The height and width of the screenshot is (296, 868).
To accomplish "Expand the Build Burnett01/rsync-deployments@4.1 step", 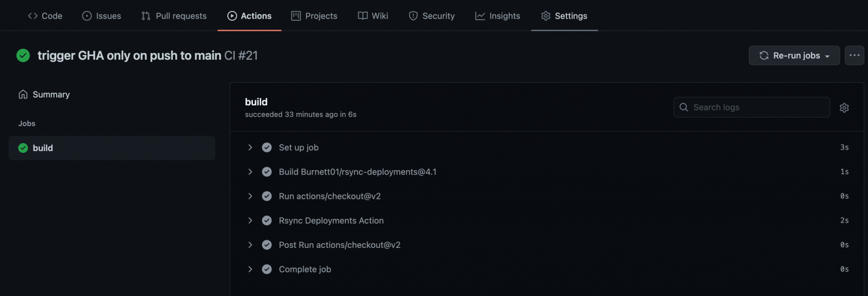I will click(x=250, y=172).
